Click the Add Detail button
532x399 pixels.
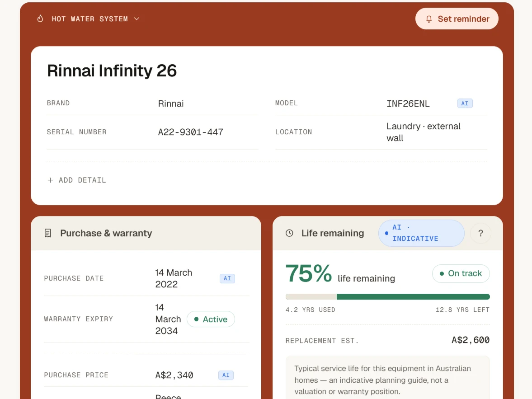76,180
